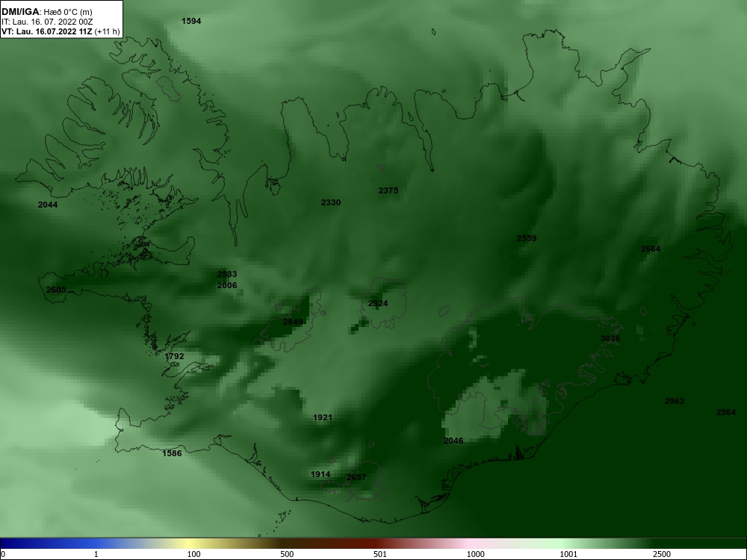Click the VT valid time line 11Z
The width and height of the screenshot is (747, 560).
click(61, 31)
